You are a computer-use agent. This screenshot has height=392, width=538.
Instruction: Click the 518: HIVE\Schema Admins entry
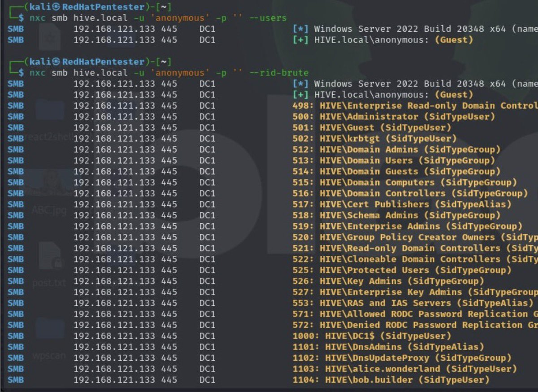click(x=396, y=215)
